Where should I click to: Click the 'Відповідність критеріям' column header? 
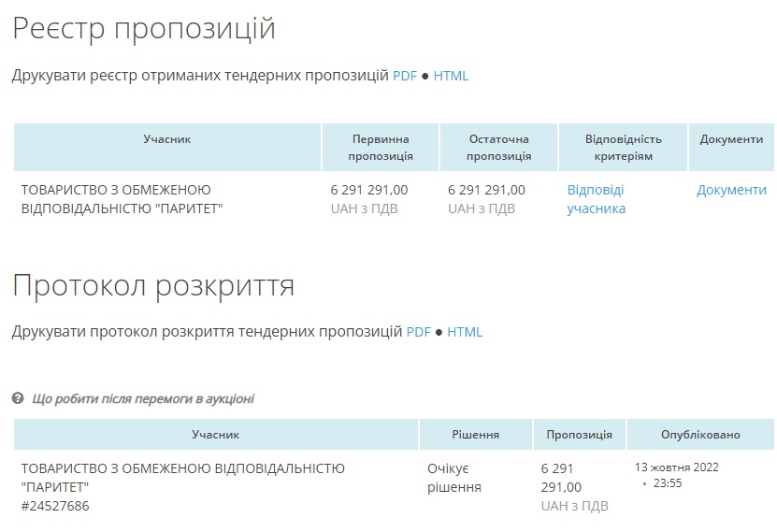click(x=624, y=148)
